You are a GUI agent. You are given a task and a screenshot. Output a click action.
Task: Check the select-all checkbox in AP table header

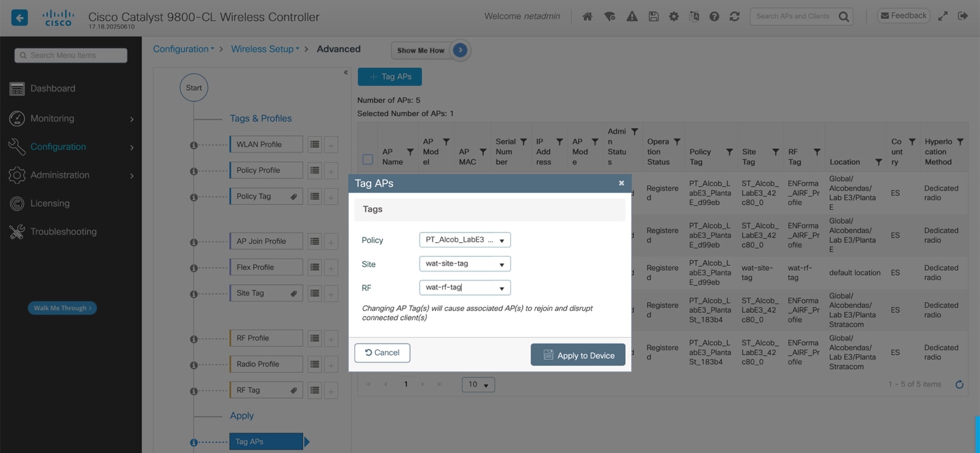tap(367, 159)
